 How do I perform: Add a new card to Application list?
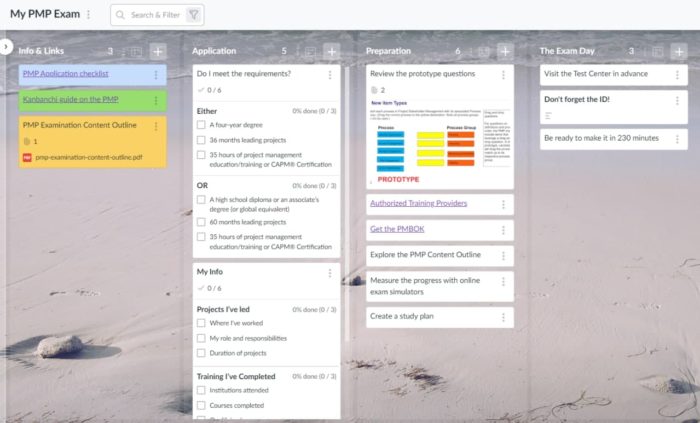click(332, 50)
